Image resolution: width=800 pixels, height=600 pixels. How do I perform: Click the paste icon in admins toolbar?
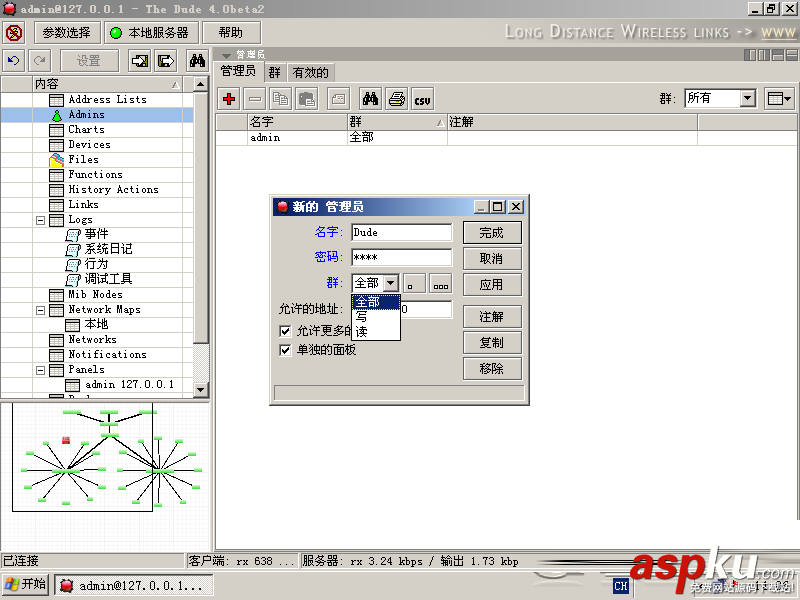307,99
